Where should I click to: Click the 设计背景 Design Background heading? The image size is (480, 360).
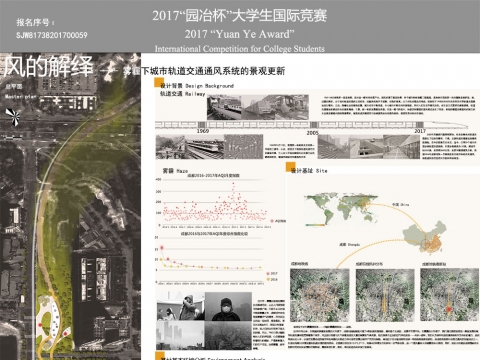(x=197, y=86)
